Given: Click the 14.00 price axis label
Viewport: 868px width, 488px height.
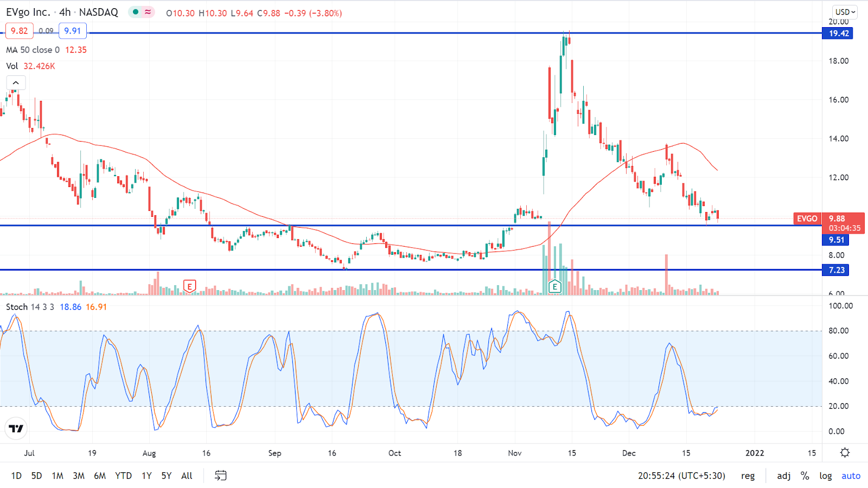Looking at the screenshot, I should click(x=839, y=138).
